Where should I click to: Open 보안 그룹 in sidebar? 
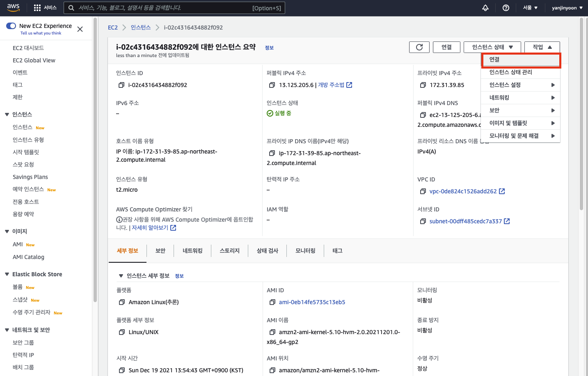point(23,343)
